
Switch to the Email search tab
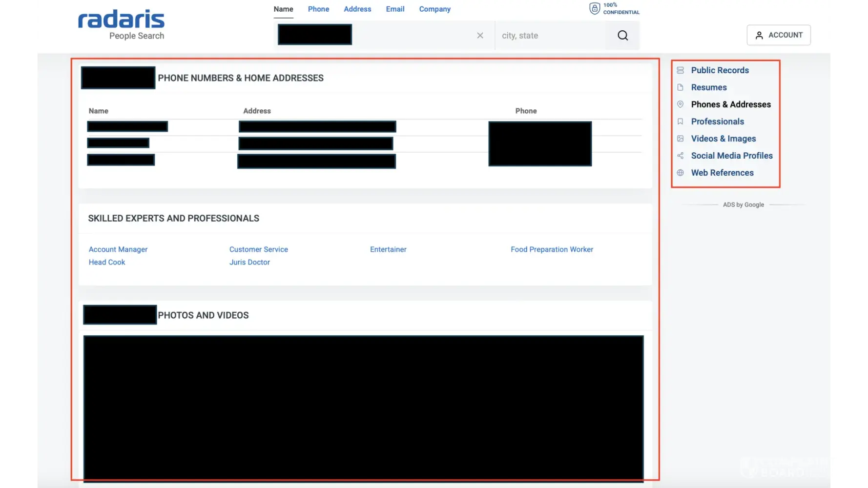tap(395, 9)
